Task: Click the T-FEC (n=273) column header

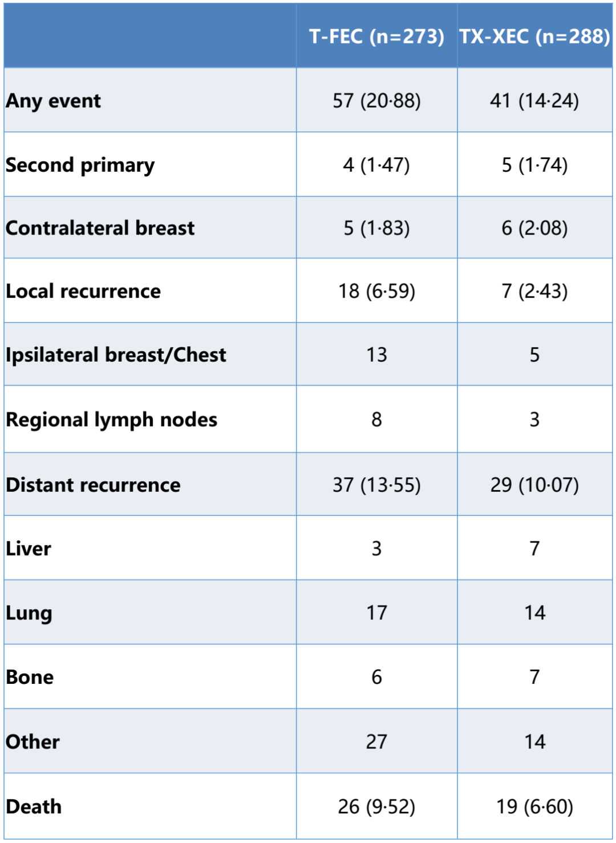Action: pos(376,37)
